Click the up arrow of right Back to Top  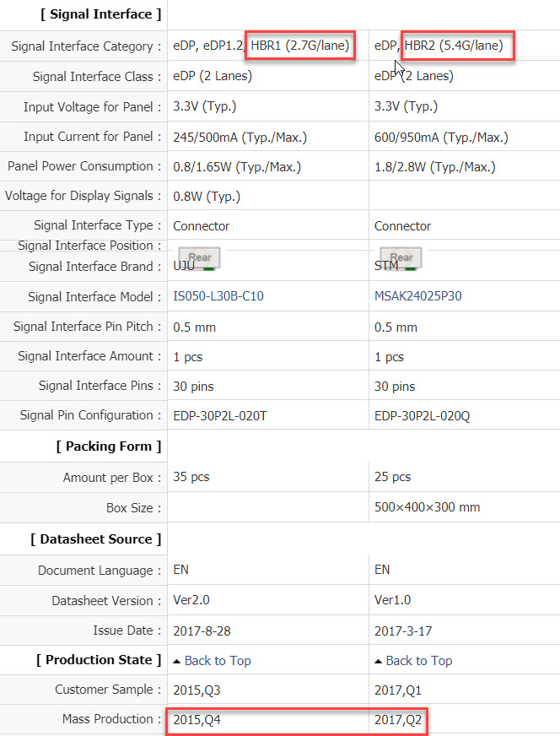tap(379, 661)
